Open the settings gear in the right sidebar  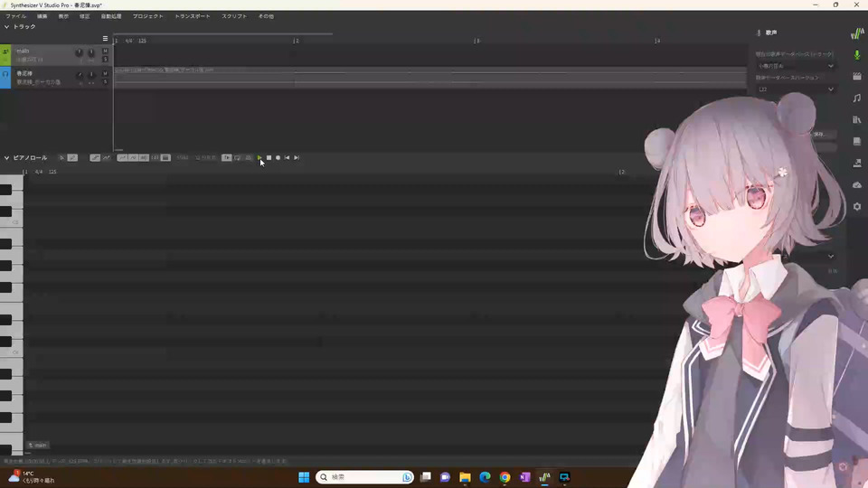pyautogui.click(x=857, y=206)
